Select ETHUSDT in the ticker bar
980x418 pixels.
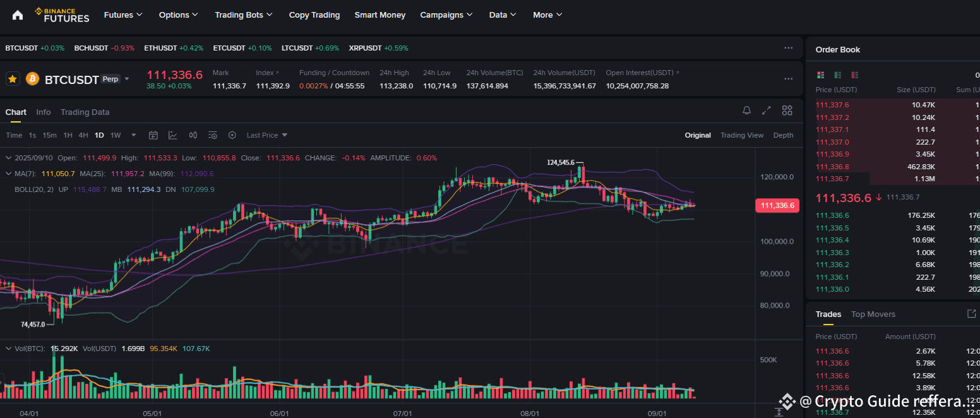[174, 48]
